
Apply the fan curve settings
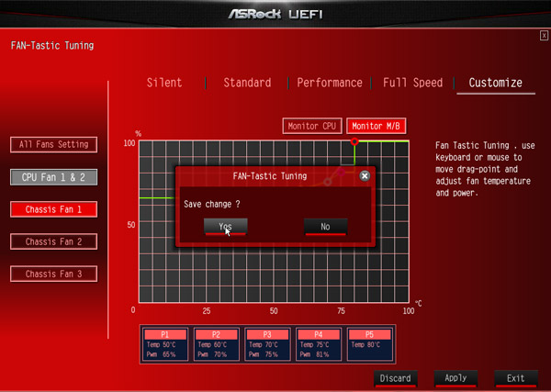pos(455,378)
